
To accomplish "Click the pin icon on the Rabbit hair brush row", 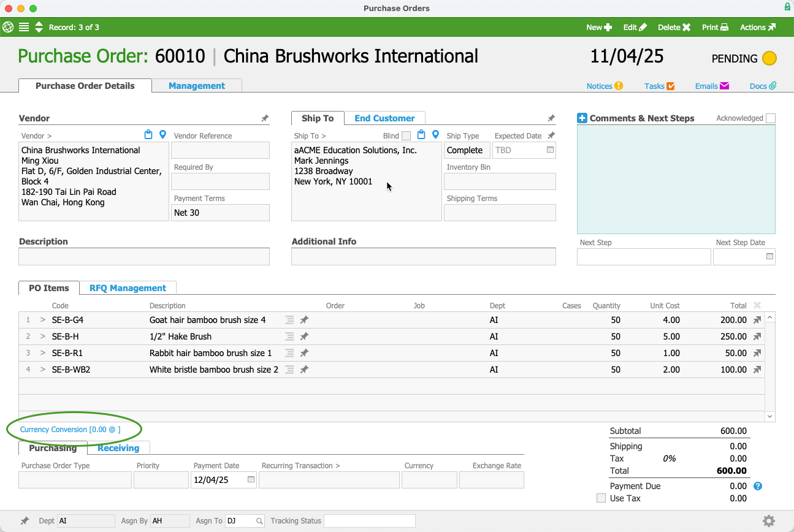I will tap(304, 353).
